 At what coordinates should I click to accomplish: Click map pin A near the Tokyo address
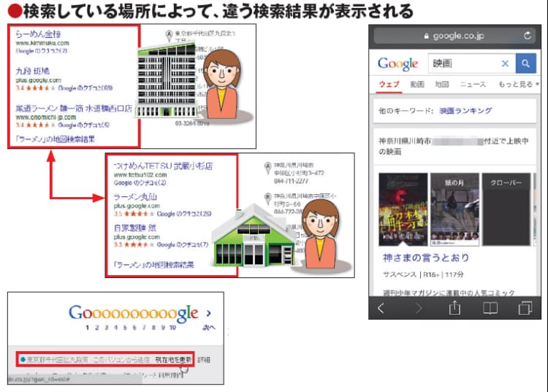coord(170,35)
